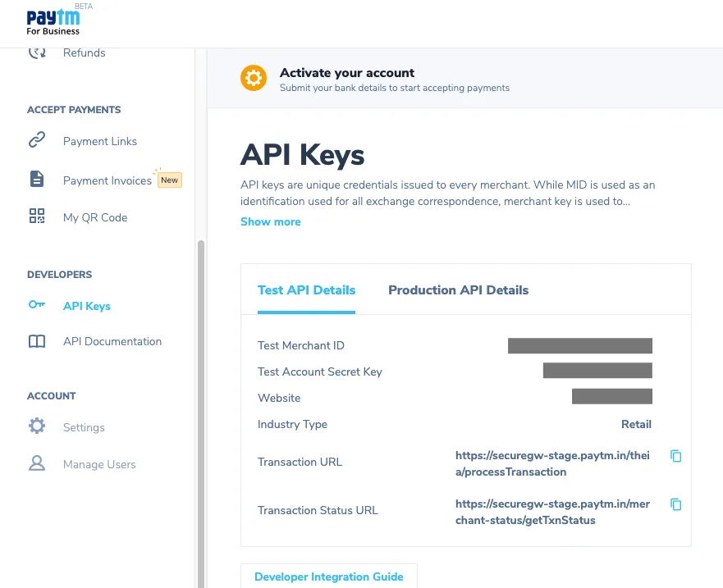Click the API Documentation book icon
Screen dimensions: 723x588
pos(37,341)
